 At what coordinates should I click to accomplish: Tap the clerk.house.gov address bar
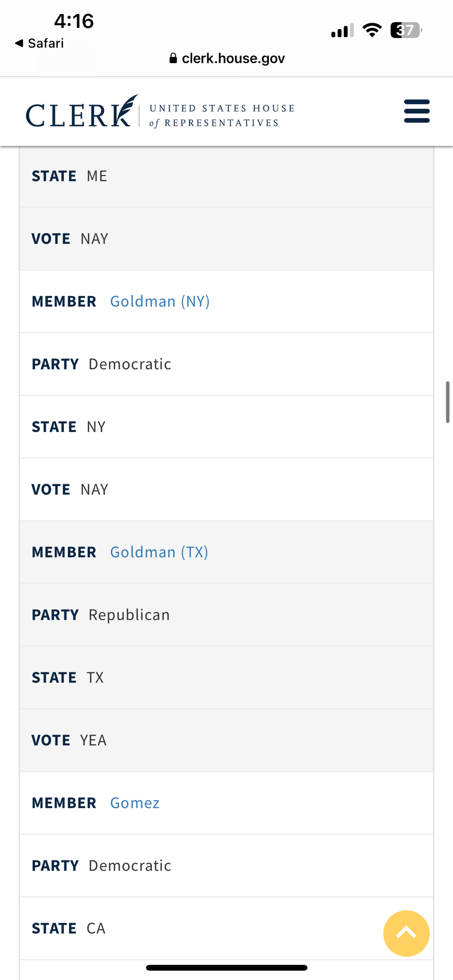233,59
